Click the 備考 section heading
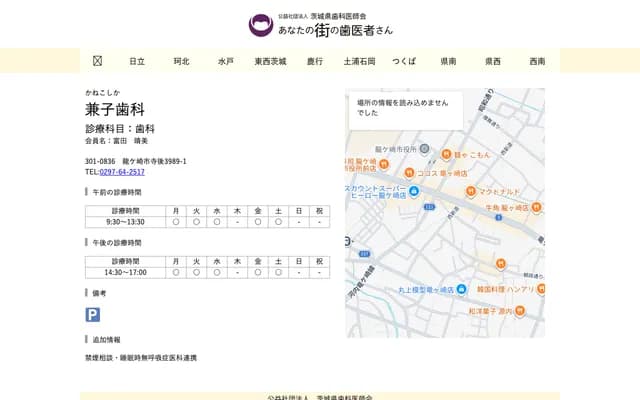 pos(99,293)
